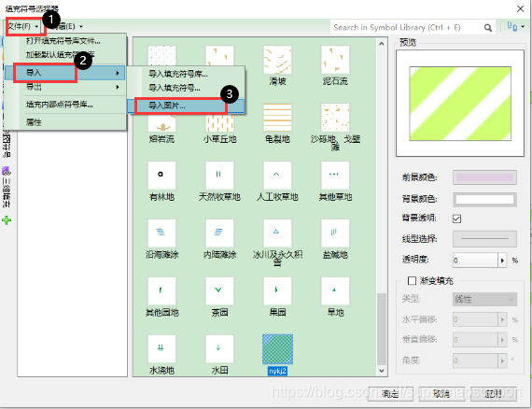532x409 pixels.
Task: Open the 垂直偏移 arrow control
Action: (502, 339)
